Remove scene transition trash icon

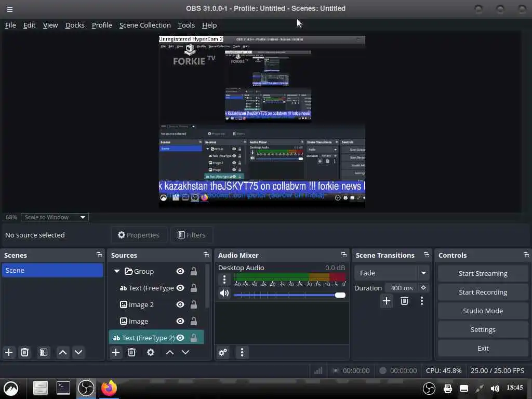coord(404,301)
